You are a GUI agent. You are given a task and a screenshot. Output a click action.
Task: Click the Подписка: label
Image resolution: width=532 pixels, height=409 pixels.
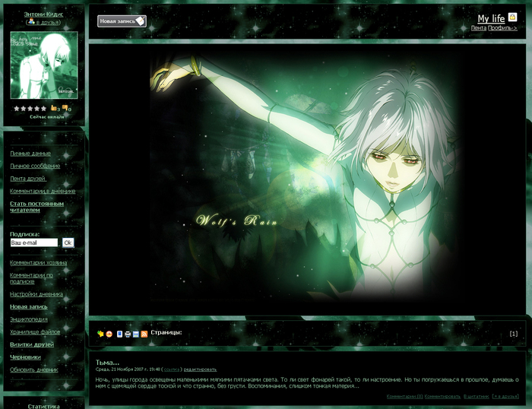point(25,234)
